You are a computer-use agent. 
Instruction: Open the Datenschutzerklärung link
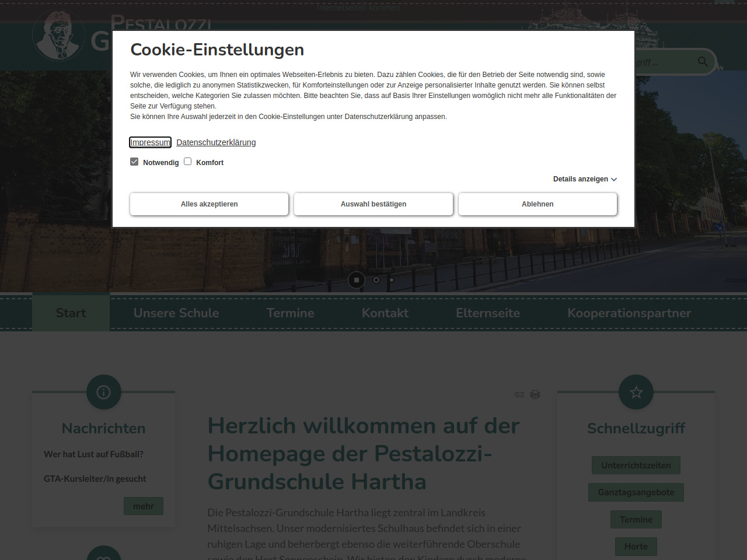click(x=216, y=142)
